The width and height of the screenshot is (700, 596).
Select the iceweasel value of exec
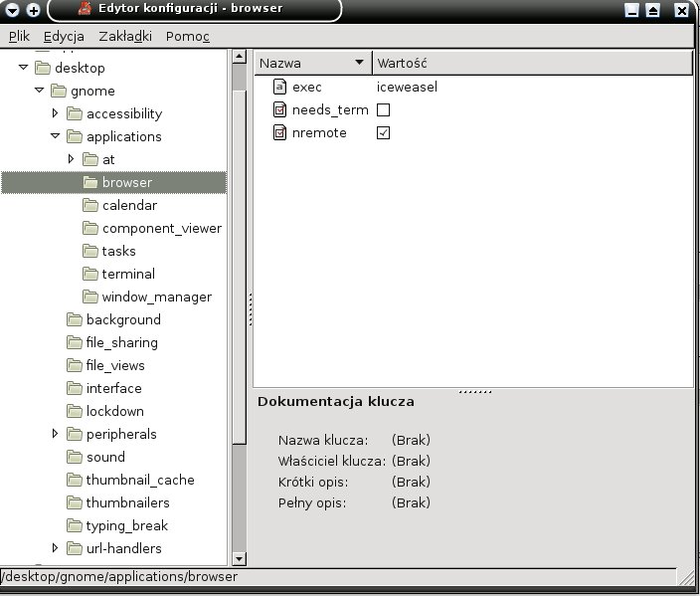pyautogui.click(x=407, y=88)
